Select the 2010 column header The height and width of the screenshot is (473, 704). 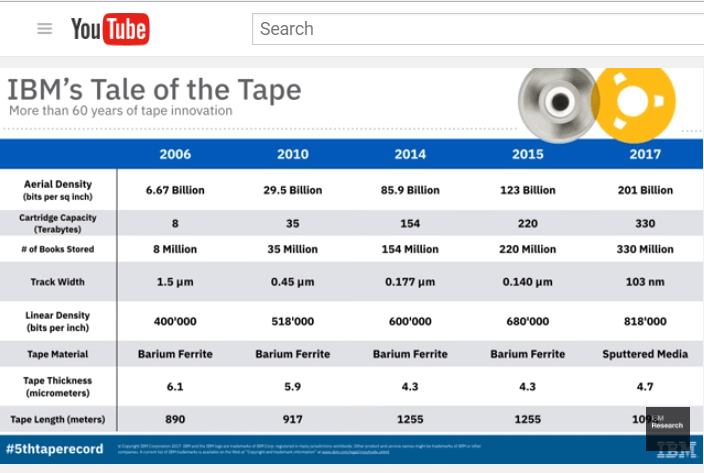(292, 154)
